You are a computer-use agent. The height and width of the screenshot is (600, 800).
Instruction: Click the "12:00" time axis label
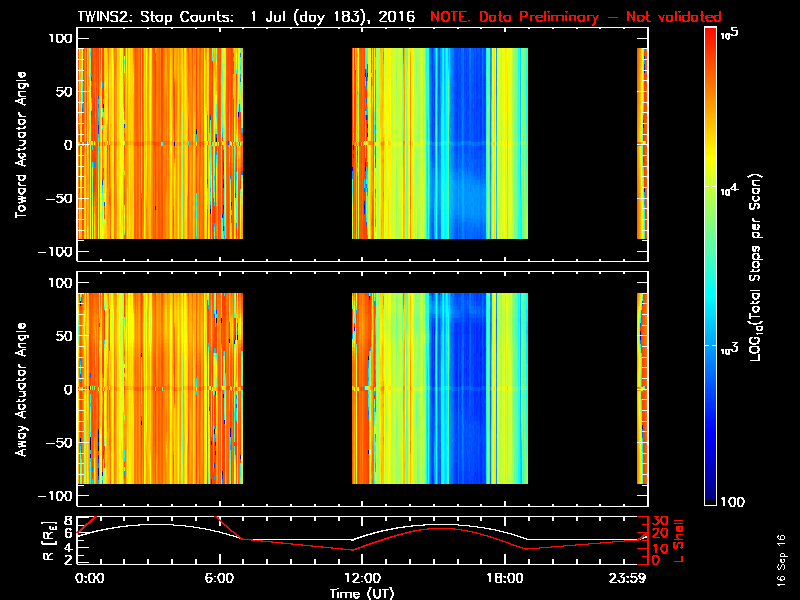362,579
